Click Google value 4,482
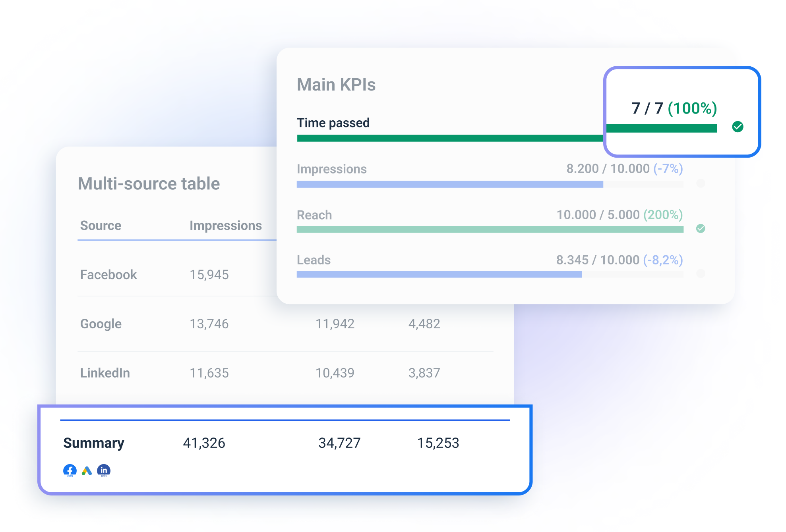This screenshot has width=786, height=532. click(424, 324)
